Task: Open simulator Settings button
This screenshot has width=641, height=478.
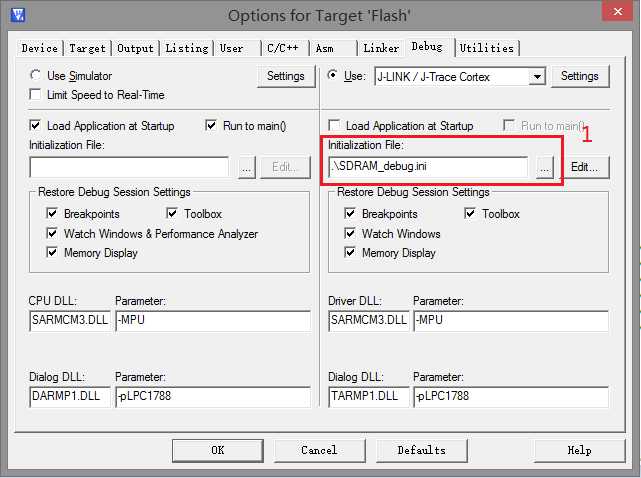Action: coord(286,76)
